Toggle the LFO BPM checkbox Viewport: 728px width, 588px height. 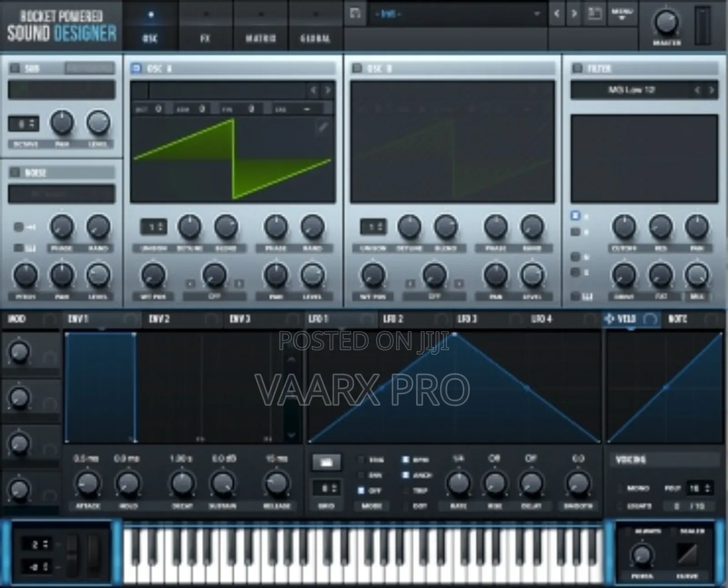pos(405,460)
